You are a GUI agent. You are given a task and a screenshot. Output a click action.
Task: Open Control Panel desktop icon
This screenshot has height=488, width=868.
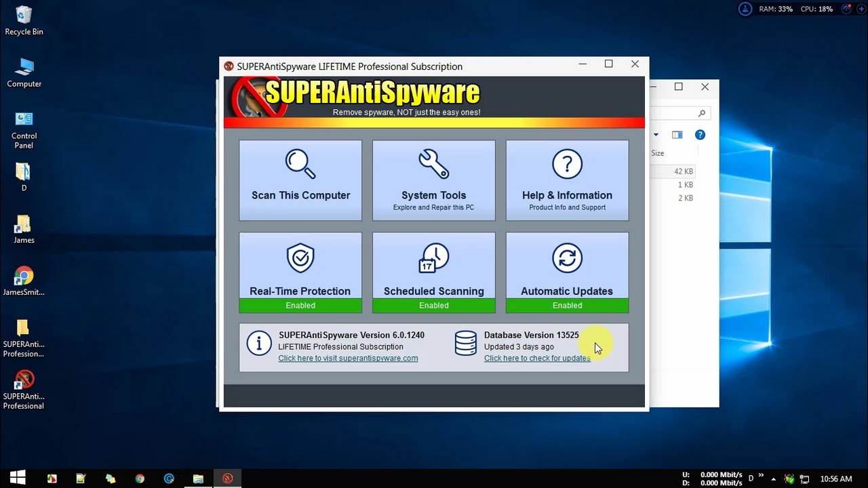click(x=24, y=130)
